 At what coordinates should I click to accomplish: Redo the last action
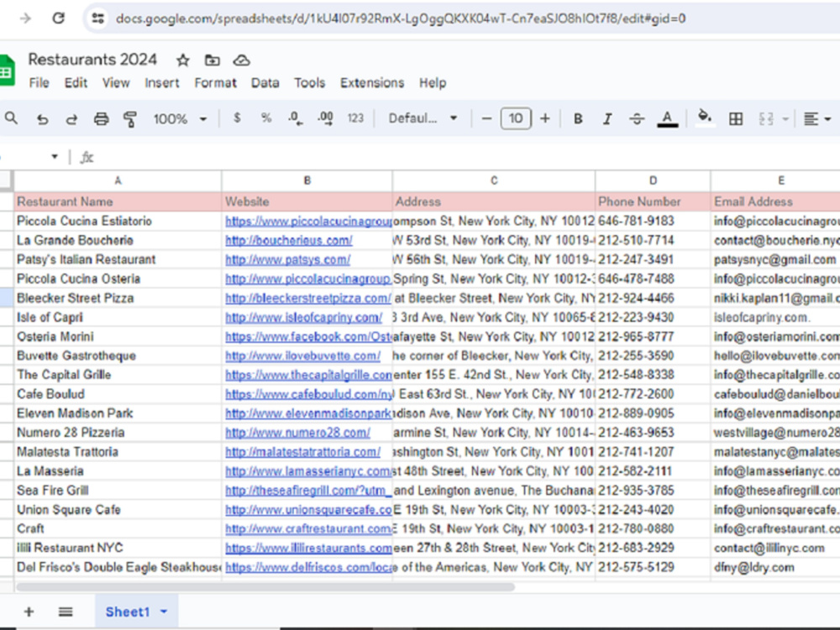[71, 119]
